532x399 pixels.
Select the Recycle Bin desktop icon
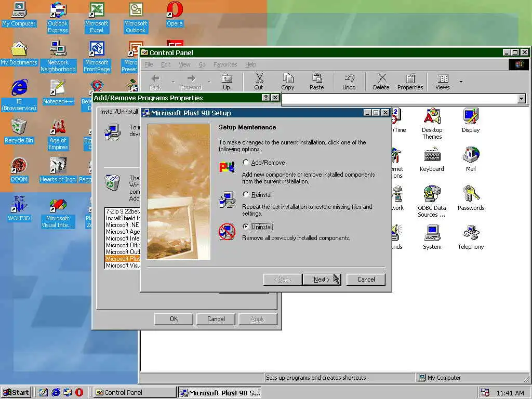19,131
